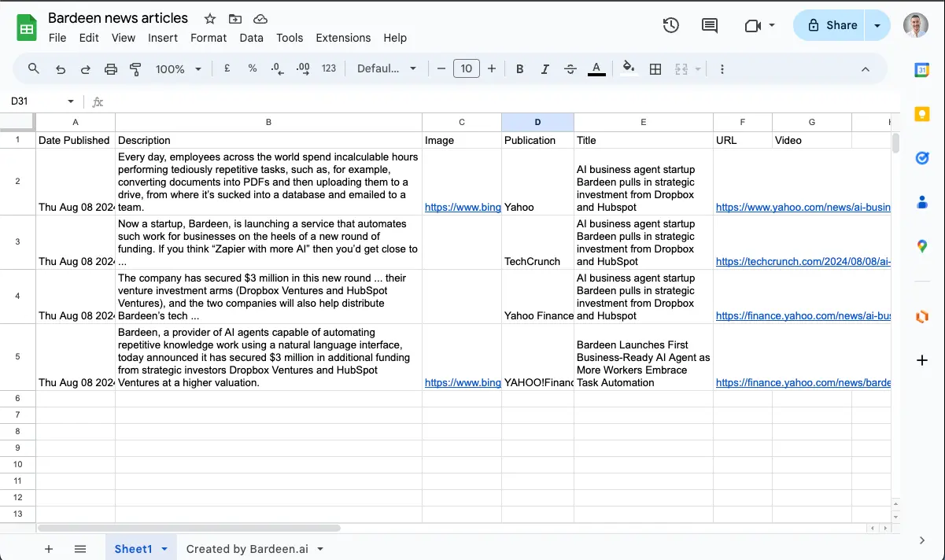The height and width of the screenshot is (560, 945).
Task: Open version history clock icon
Action: point(670,25)
